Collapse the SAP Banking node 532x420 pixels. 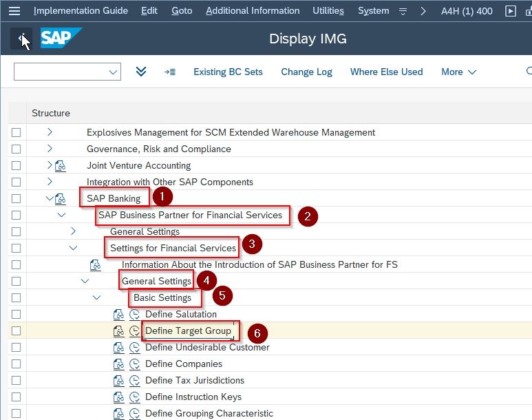tap(50, 198)
